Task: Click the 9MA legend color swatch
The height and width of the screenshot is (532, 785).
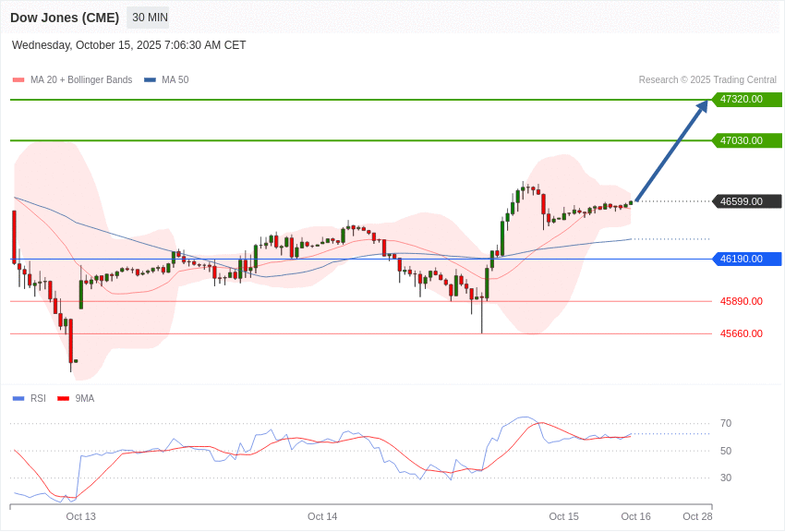Action: click(63, 399)
